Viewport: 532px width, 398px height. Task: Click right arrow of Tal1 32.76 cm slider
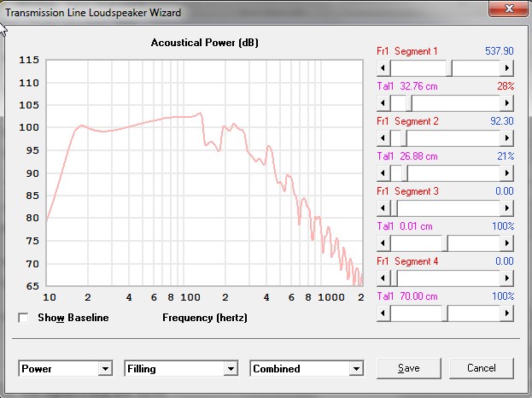pos(507,102)
